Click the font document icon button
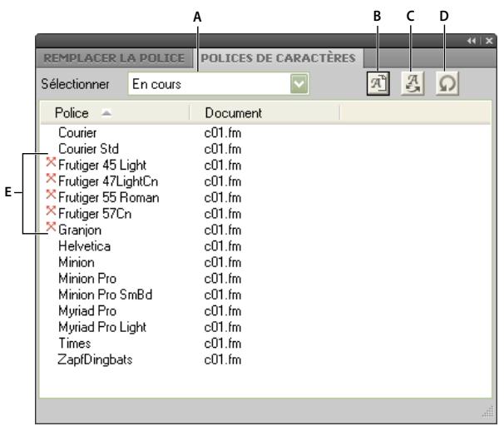Image resolution: width=504 pixels, height=426 pixels. pos(378,83)
